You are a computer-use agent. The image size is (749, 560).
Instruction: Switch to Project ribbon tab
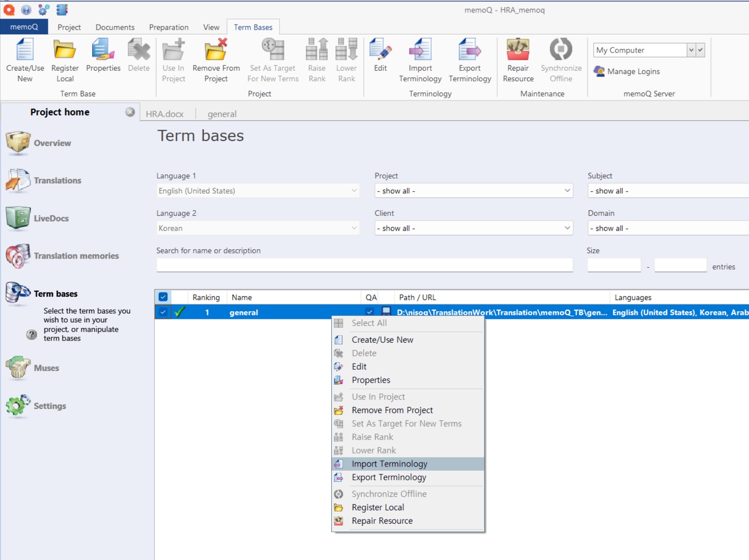point(69,27)
